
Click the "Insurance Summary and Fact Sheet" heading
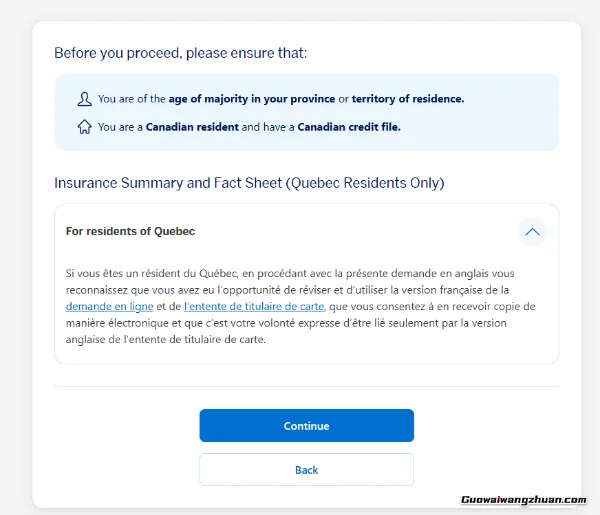(165, 183)
